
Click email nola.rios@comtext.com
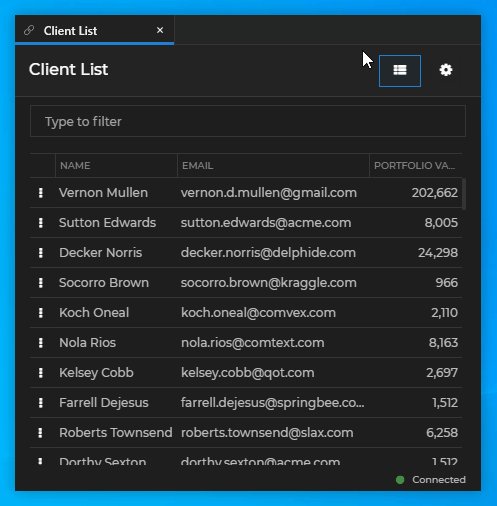pyautogui.click(x=253, y=343)
